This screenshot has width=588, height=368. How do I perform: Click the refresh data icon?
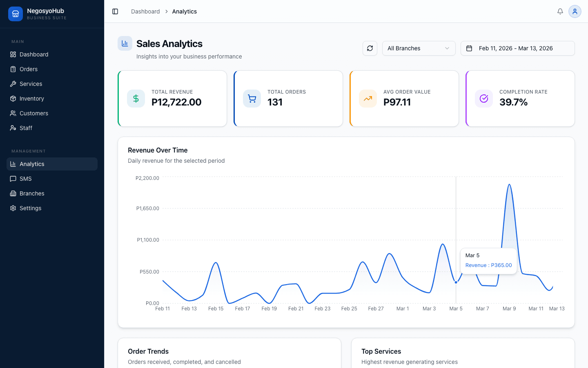[x=370, y=48]
